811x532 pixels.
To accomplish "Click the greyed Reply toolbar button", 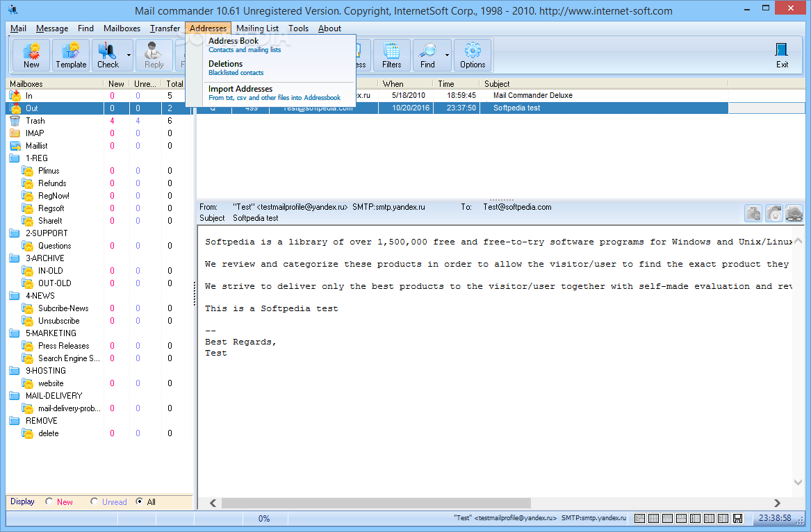I will [x=154, y=56].
